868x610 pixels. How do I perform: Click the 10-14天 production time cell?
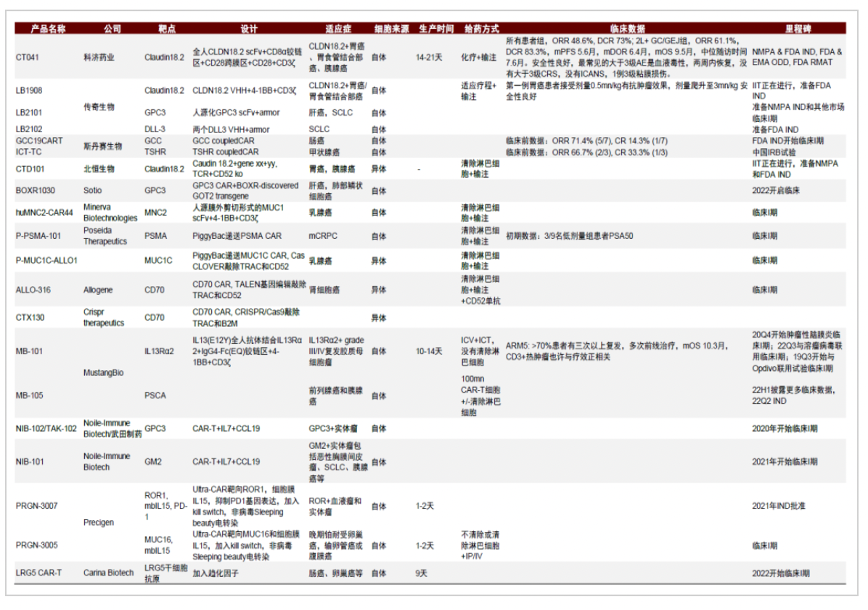coord(429,351)
